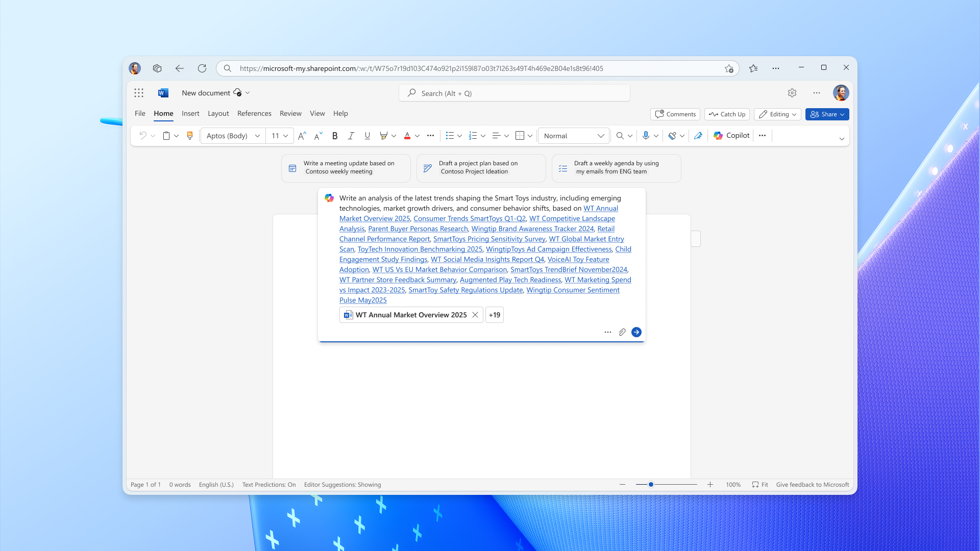The image size is (980, 551).
Task: Open the Help tab
Action: [340, 113]
